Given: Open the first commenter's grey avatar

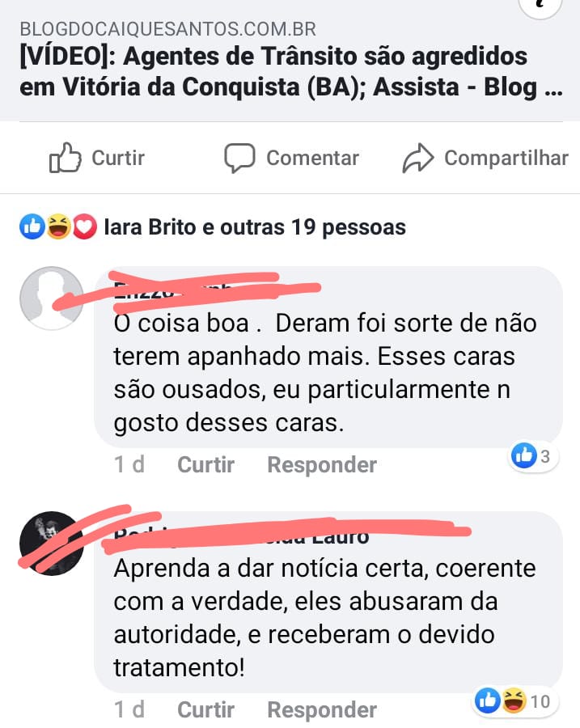Looking at the screenshot, I should 52,298.
